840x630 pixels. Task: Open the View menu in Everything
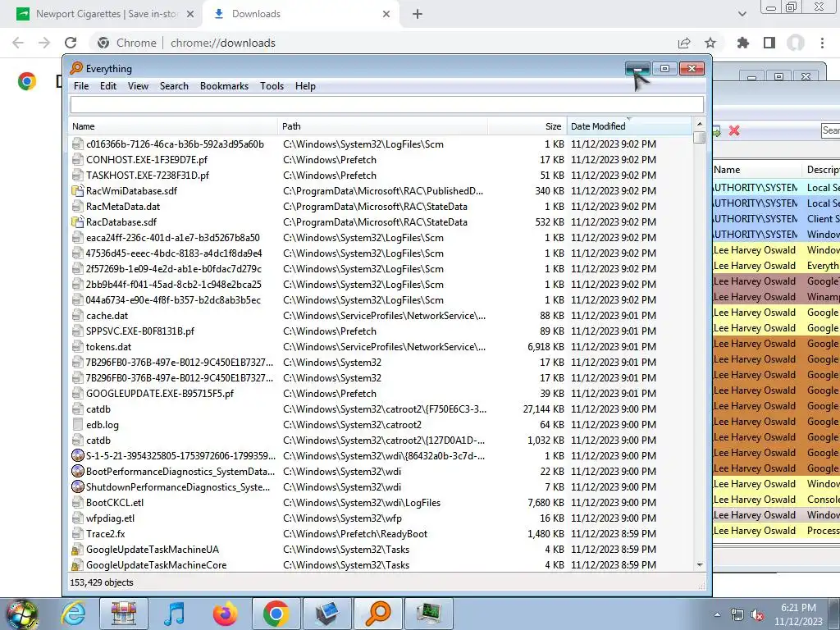[138, 85]
